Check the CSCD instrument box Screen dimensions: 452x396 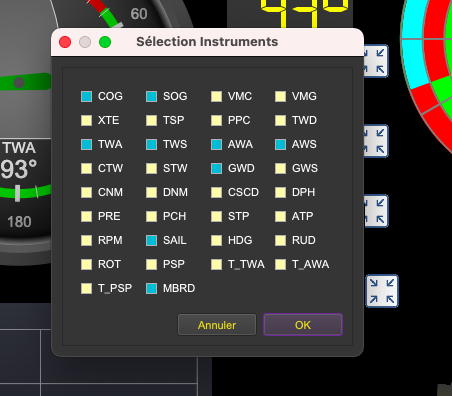(217, 192)
